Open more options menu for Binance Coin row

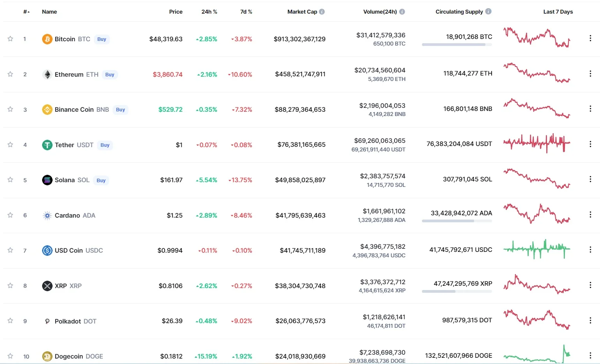(x=590, y=109)
